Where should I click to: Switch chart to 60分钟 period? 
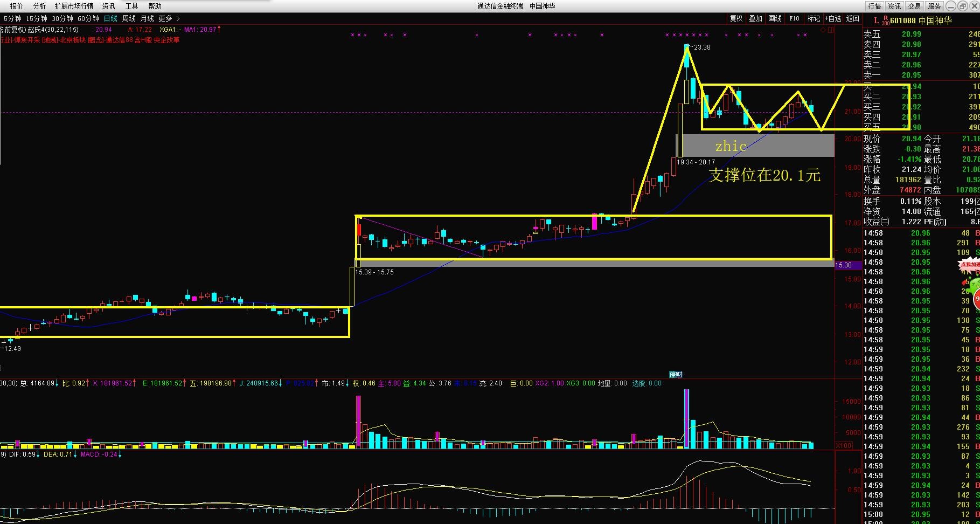coord(88,18)
